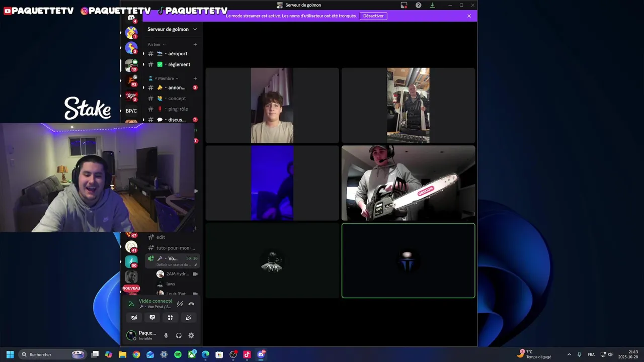
Task: Open the ping-rôle channel
Action: click(x=172, y=109)
